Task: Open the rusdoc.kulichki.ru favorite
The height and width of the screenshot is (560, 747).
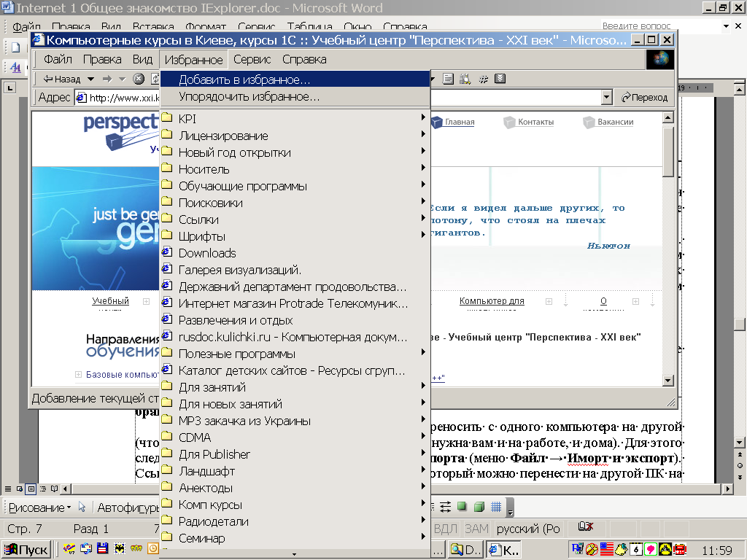Action: coord(295,337)
